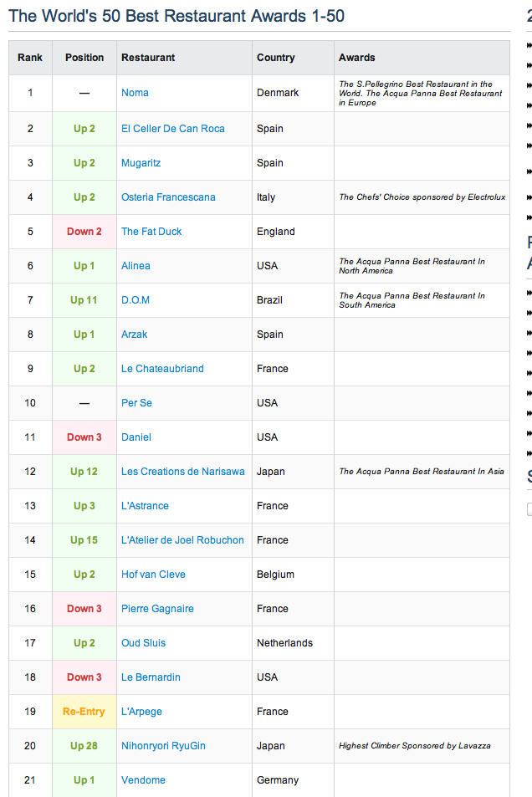Select the 'Up 11' position cell

coord(84,300)
